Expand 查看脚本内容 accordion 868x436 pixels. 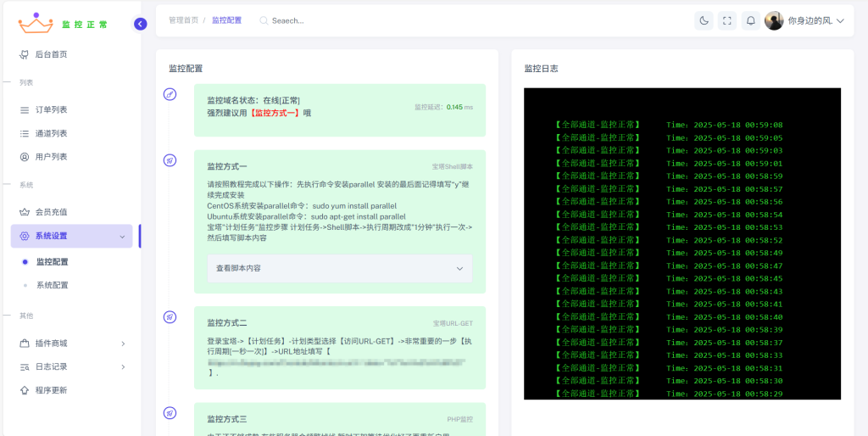coord(340,268)
